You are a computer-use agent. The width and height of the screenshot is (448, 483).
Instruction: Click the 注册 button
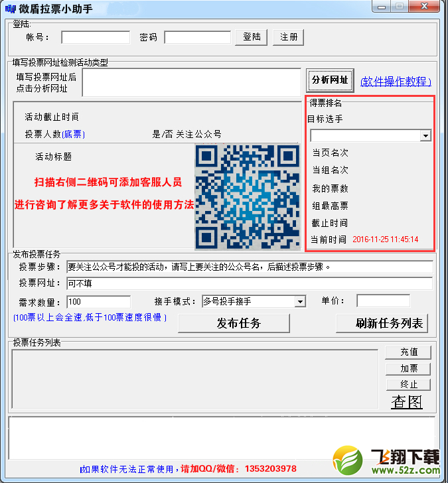point(289,37)
